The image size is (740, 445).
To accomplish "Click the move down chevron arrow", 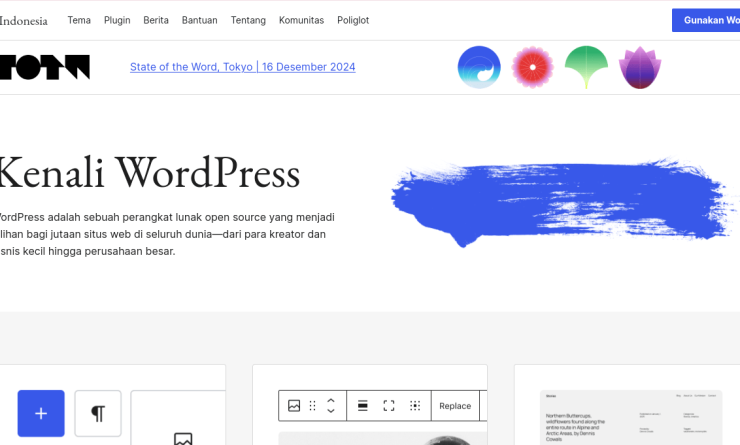I will (x=331, y=411).
